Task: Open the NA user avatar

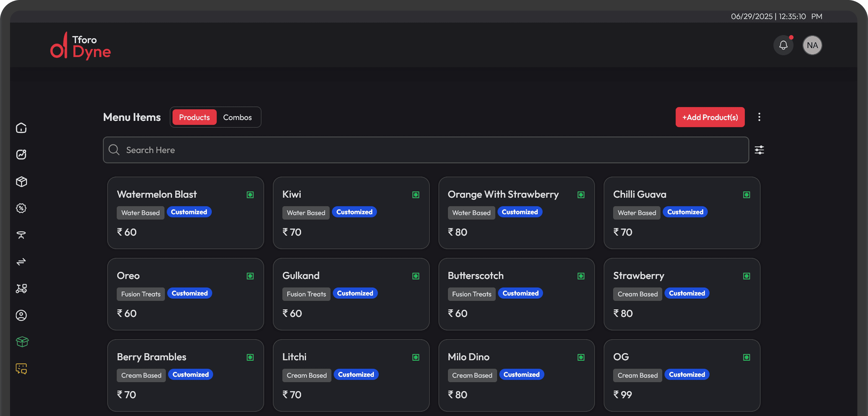Action: (x=812, y=45)
